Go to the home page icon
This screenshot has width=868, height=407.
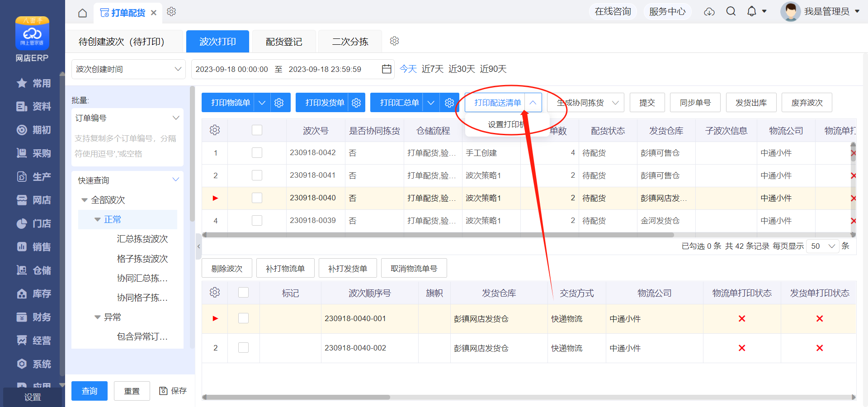pos(82,13)
